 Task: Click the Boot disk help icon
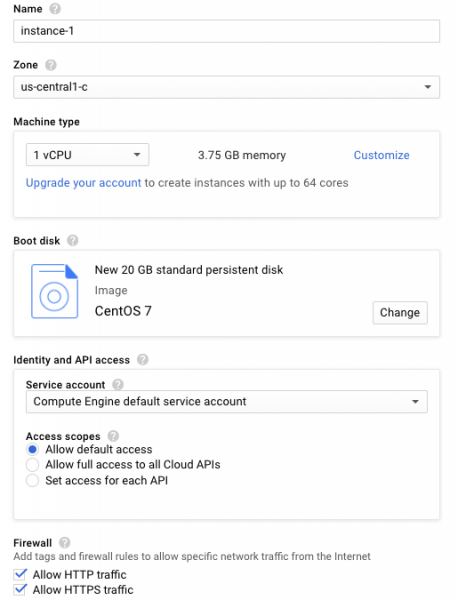(72, 241)
